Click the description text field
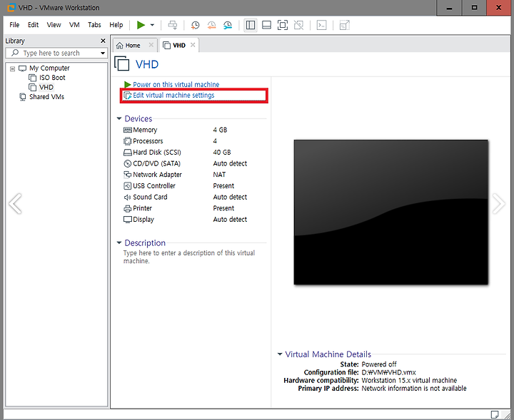Image resolution: width=514 pixels, height=420 pixels. click(x=188, y=257)
